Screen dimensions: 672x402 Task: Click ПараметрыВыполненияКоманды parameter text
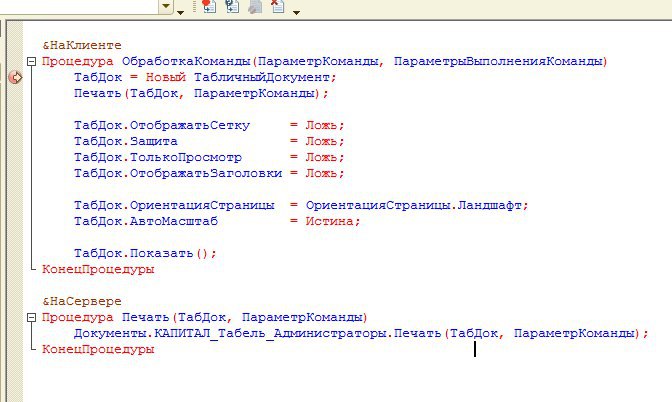pos(498,61)
